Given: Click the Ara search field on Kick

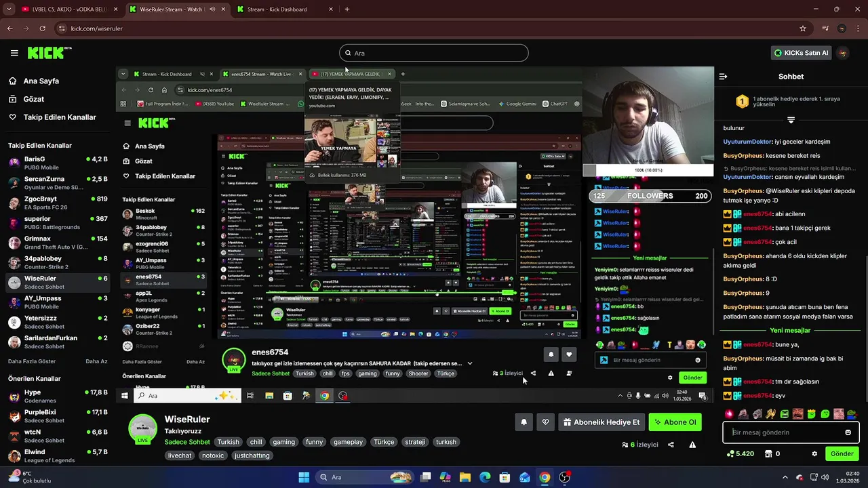Looking at the screenshot, I should click(x=434, y=53).
